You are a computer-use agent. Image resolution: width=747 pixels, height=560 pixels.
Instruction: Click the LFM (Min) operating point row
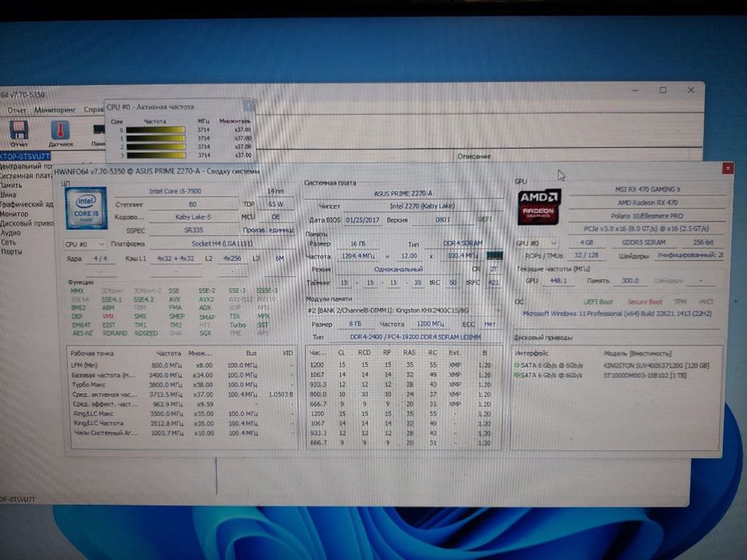183,366
